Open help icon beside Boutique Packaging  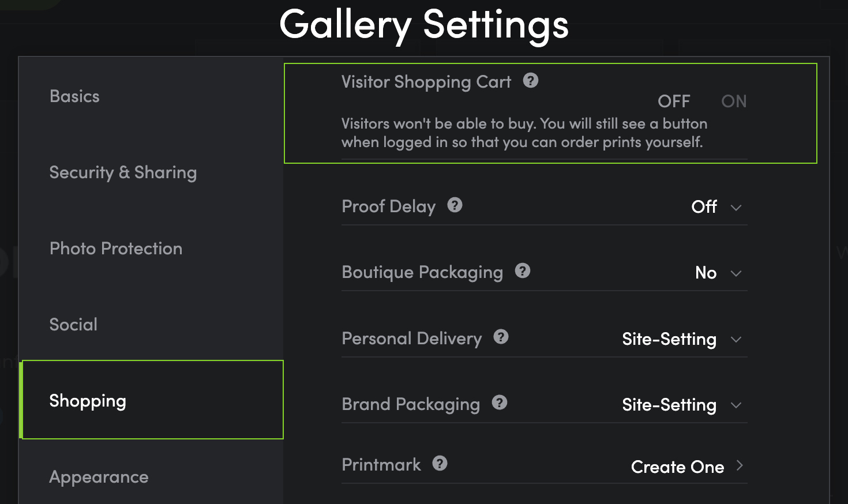click(523, 270)
